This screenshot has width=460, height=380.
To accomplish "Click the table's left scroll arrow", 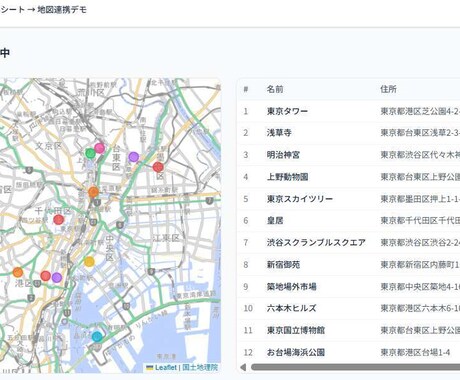I will pos(243,367).
